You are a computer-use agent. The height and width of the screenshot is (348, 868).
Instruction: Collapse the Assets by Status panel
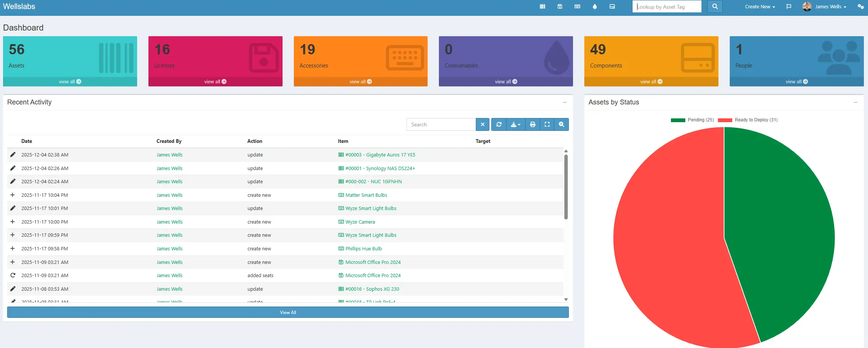click(856, 102)
